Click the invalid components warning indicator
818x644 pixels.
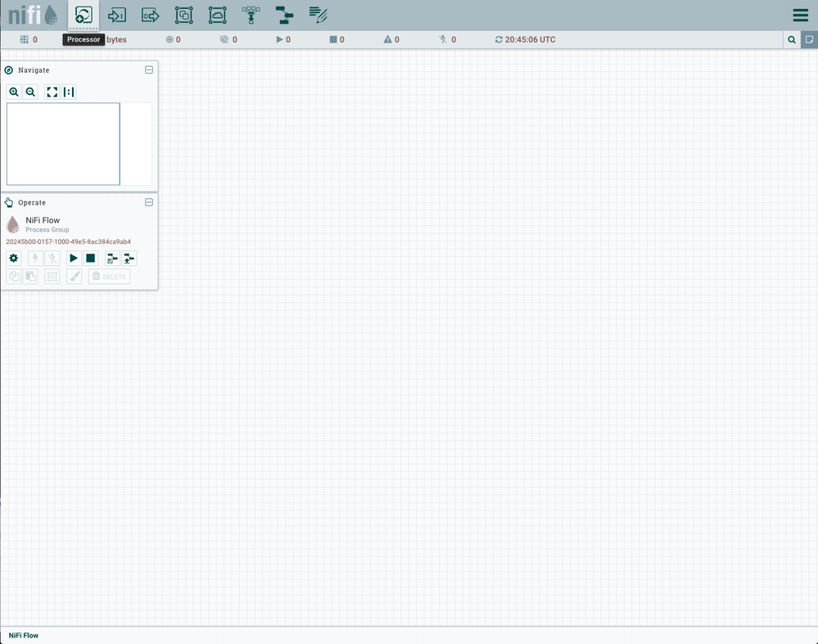tap(391, 39)
